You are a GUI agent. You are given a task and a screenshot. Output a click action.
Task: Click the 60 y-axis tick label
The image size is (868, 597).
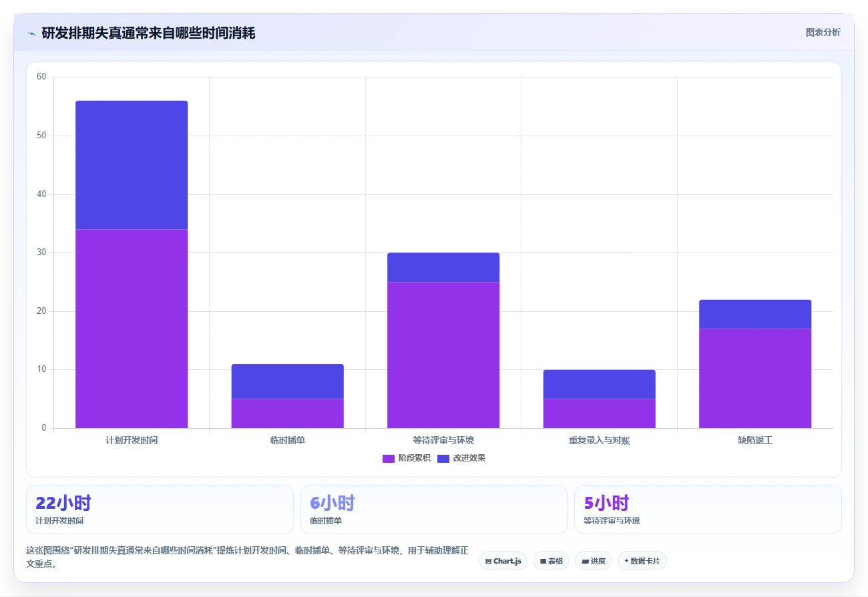click(x=41, y=77)
